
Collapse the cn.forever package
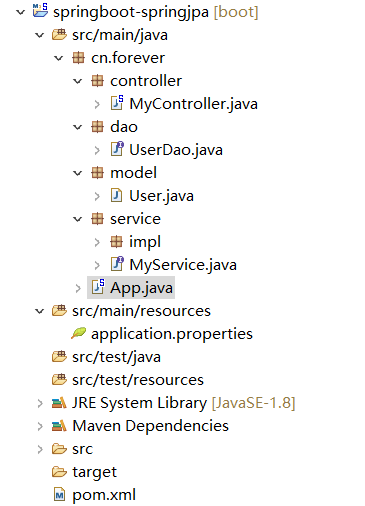pyautogui.click(x=59, y=58)
